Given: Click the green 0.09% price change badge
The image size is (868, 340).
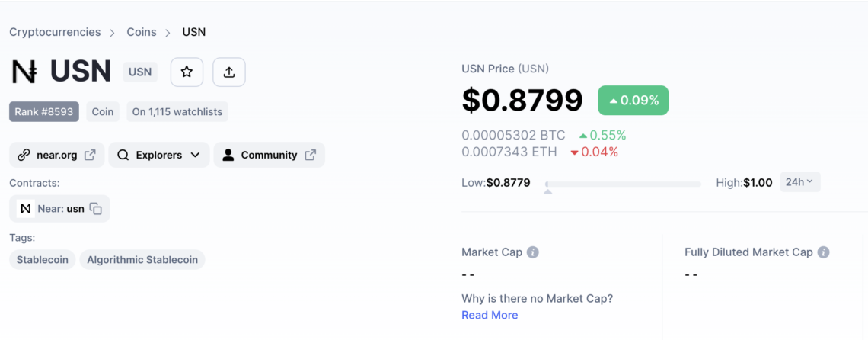Looking at the screenshot, I should (x=633, y=101).
